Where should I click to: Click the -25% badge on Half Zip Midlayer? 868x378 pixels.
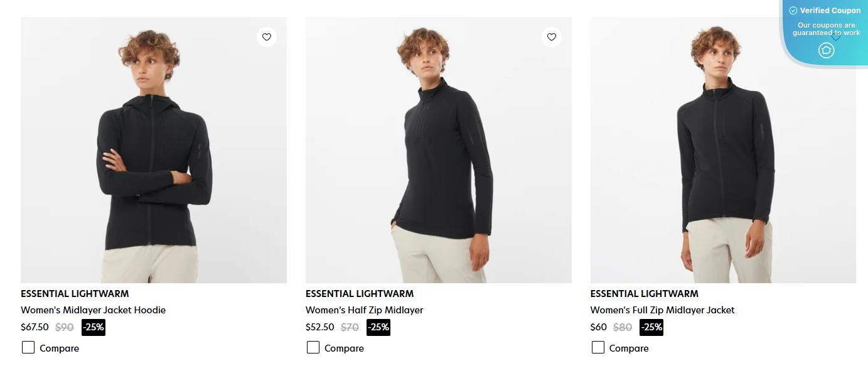pos(378,327)
